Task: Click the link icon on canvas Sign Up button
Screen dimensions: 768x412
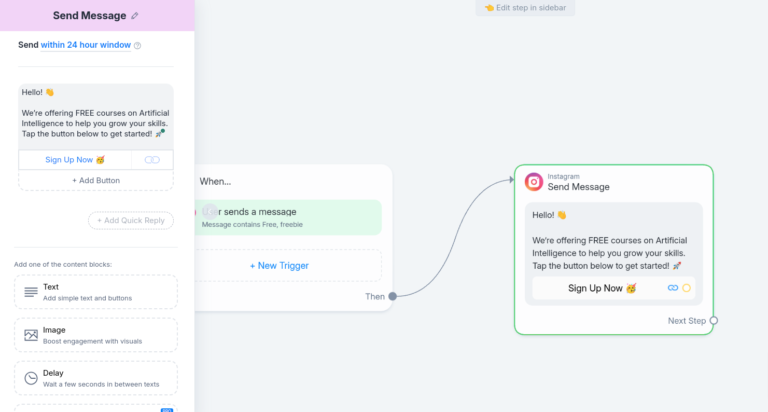Action: pos(673,288)
